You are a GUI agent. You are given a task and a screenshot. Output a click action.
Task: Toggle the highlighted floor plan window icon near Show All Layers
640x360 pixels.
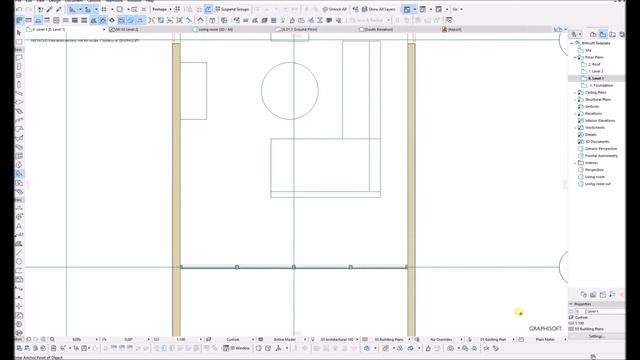pos(407,9)
